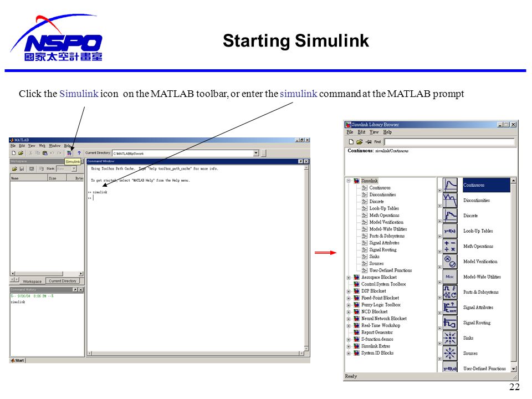
Task: Open the Current Directory dropdown arrow
Action: (256, 154)
